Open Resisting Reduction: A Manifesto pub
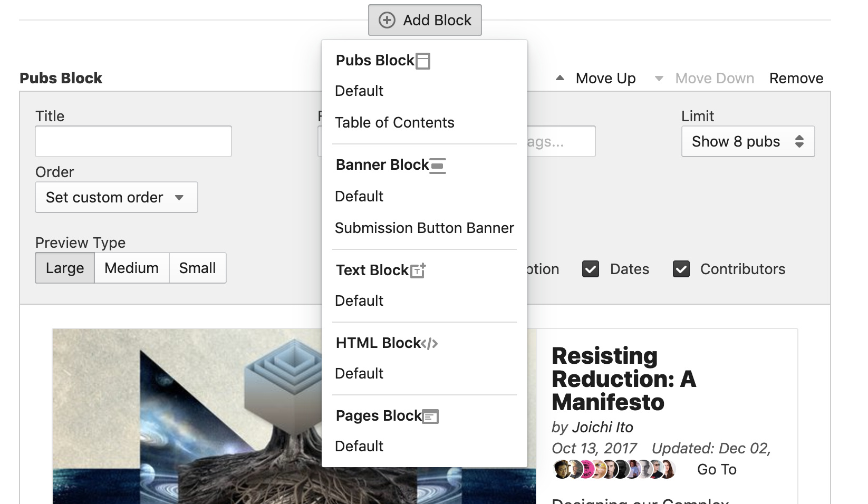Viewport: 868px width, 504px height. [x=623, y=379]
